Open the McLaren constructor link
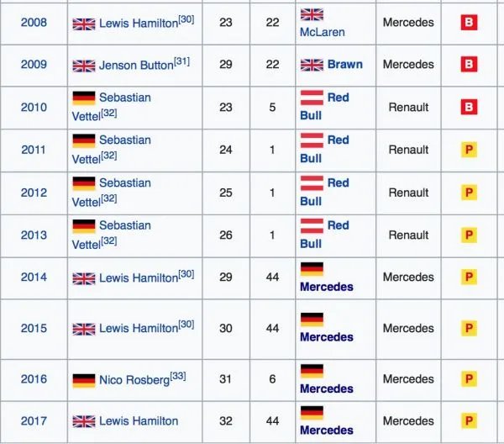Screen dimensions: 504x444 click(x=322, y=31)
